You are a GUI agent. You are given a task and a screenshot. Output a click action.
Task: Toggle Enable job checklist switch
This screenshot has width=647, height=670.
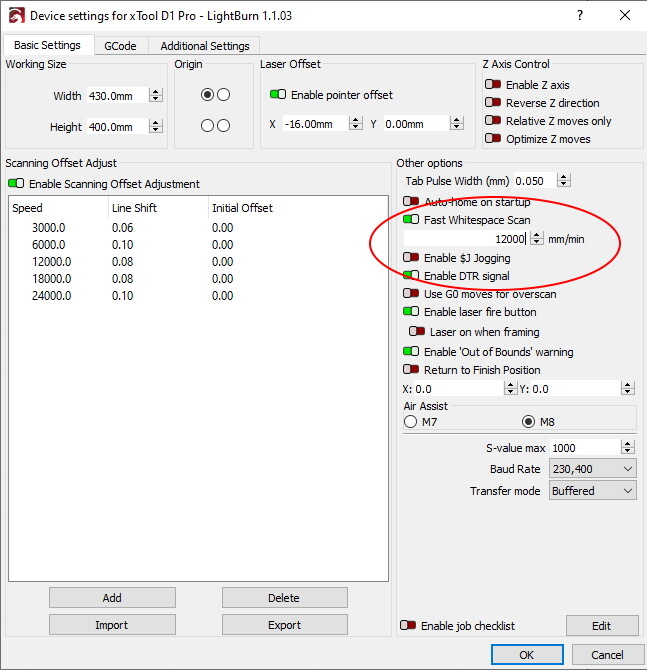[408, 625]
